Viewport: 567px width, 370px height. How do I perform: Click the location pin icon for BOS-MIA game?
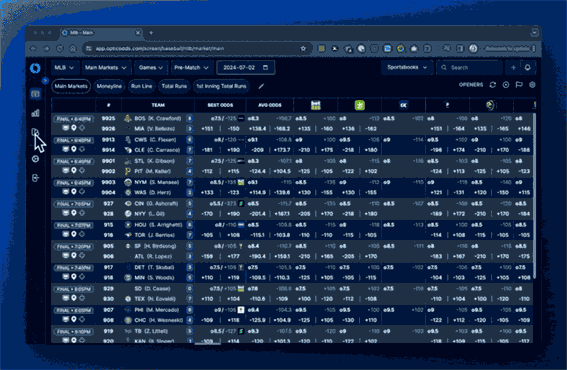(74, 128)
